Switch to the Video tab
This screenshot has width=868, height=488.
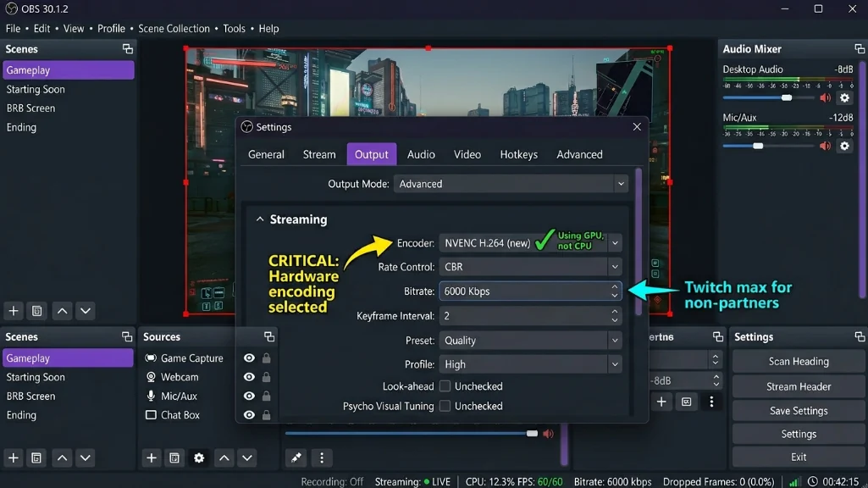point(467,154)
